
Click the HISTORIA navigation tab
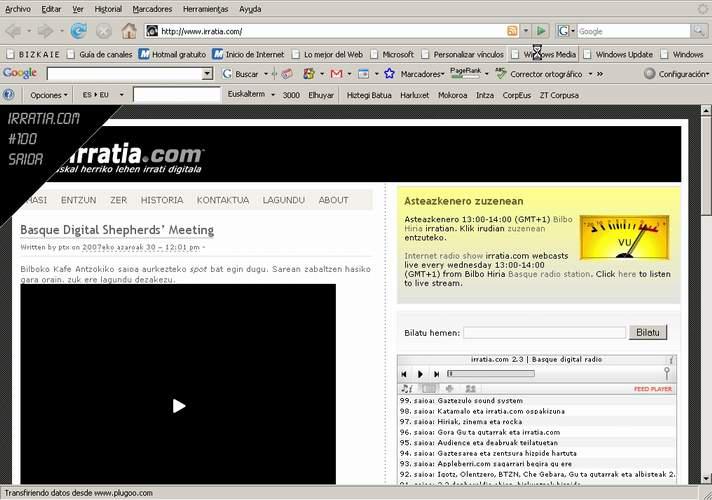point(162,200)
